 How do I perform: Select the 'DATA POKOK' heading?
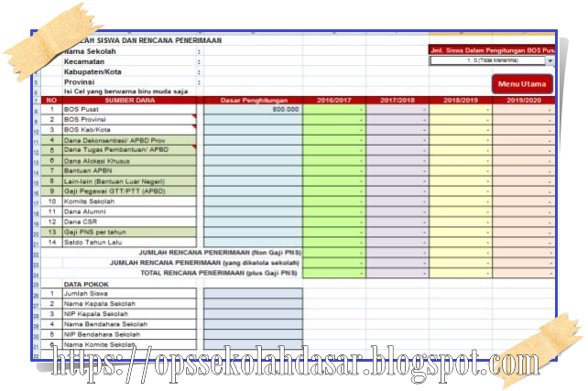click(x=86, y=284)
